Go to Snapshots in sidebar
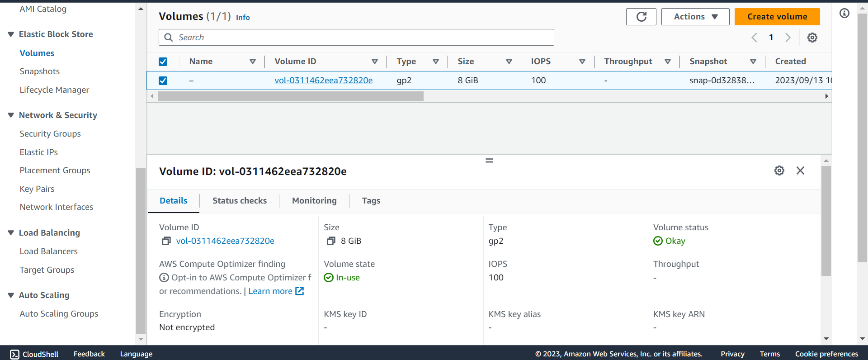The height and width of the screenshot is (360, 868). coord(40,71)
